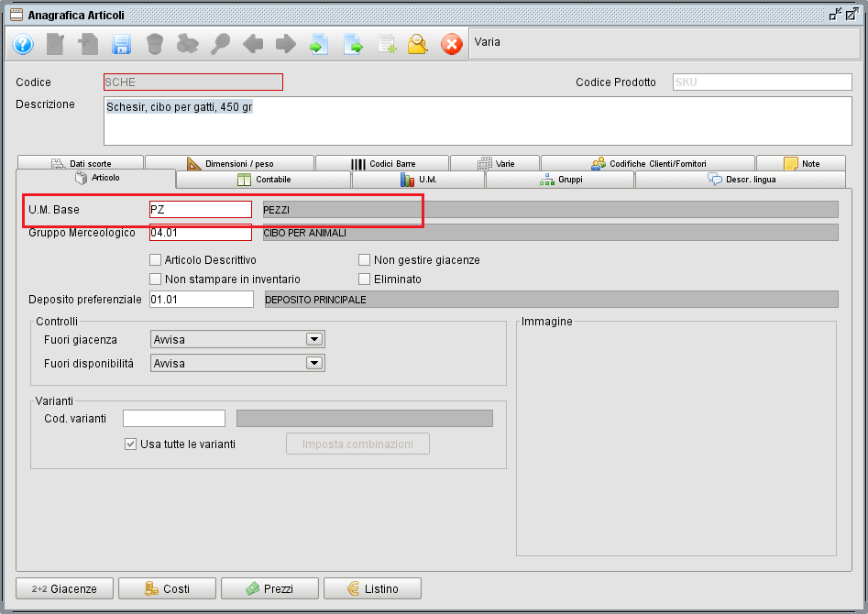Open the Codici Barre tab
The height and width of the screenshot is (614, 868).
pyautogui.click(x=382, y=163)
